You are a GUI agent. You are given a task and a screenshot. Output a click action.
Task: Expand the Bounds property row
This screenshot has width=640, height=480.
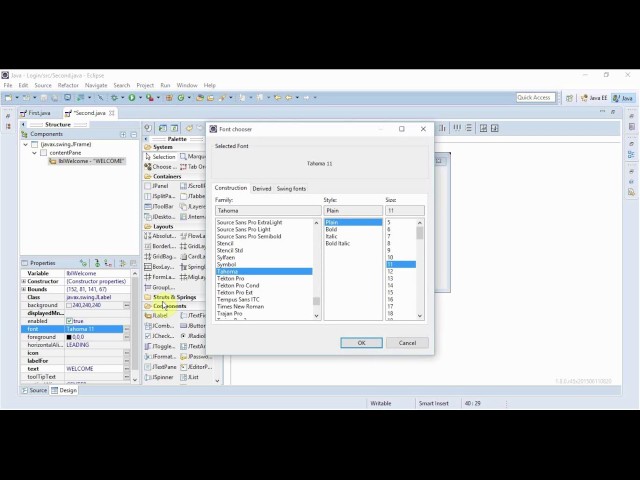(24, 289)
